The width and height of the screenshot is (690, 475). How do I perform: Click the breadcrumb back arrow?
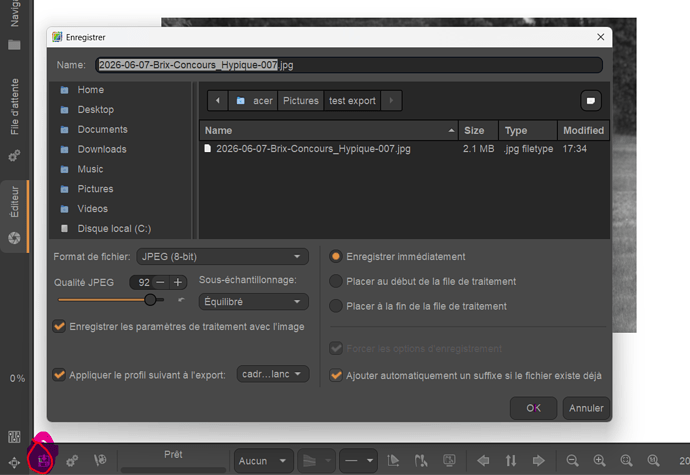218,101
